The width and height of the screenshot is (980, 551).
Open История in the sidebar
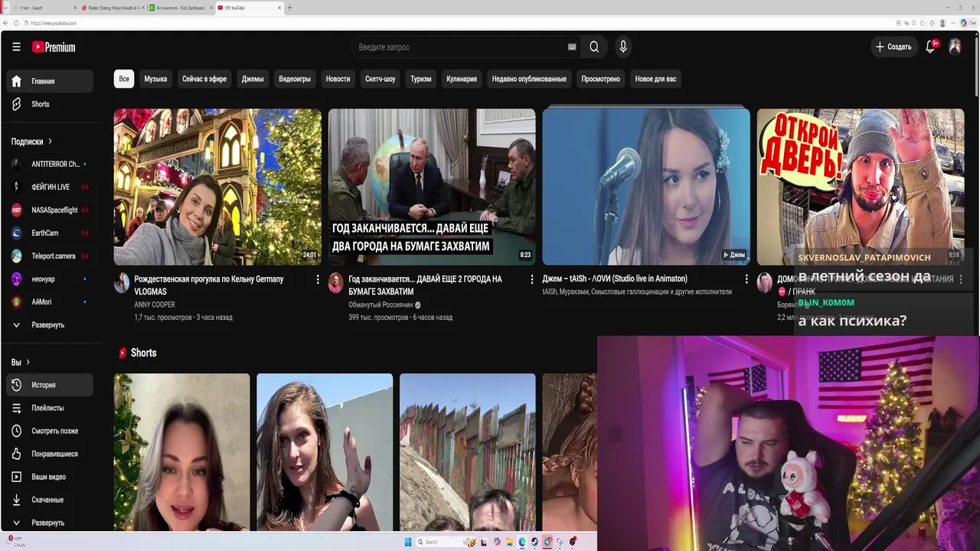(x=51, y=385)
